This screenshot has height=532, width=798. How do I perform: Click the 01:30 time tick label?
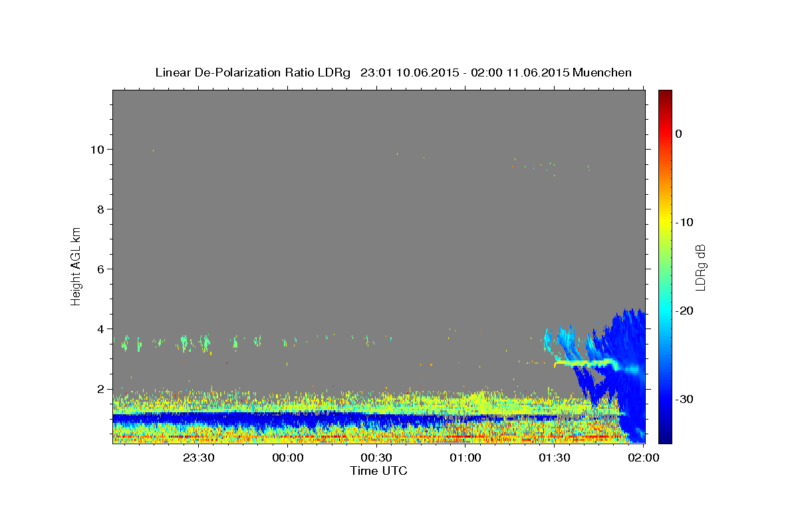(554, 458)
